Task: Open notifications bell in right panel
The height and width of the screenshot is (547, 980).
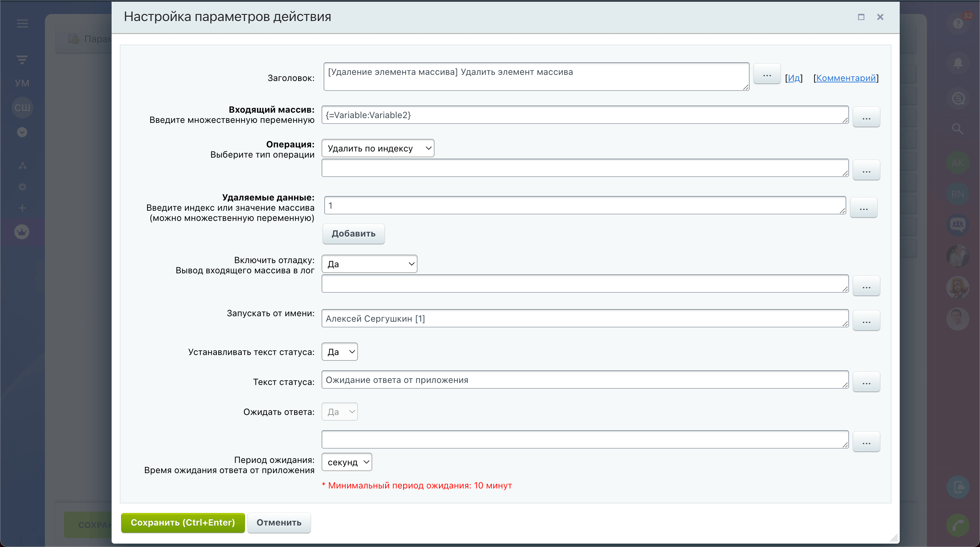Action: click(958, 63)
